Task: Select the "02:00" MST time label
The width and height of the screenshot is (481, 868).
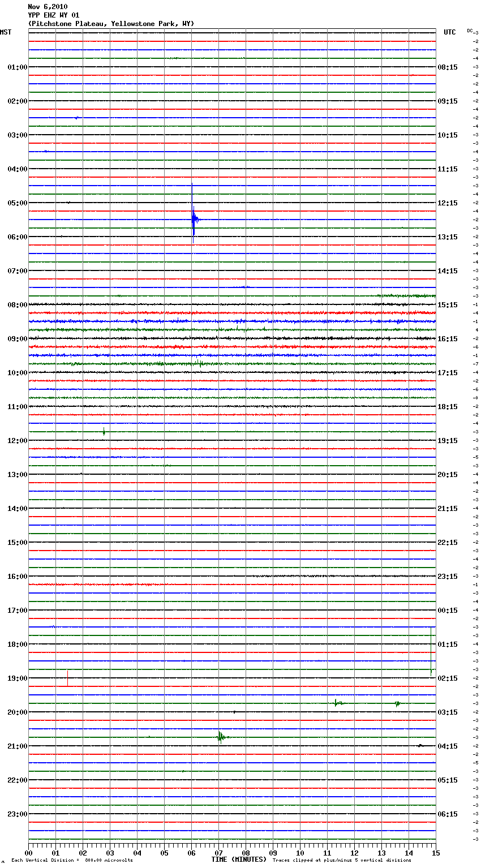Action: (18, 101)
